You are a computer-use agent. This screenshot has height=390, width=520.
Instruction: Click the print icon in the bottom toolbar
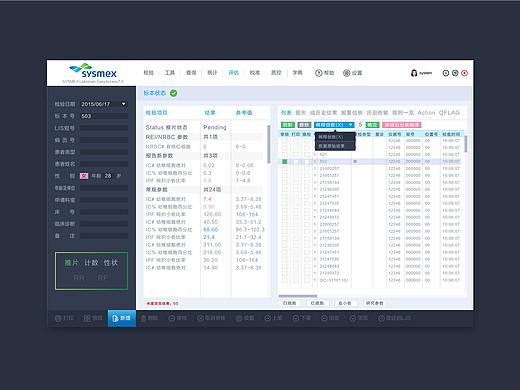(58, 318)
